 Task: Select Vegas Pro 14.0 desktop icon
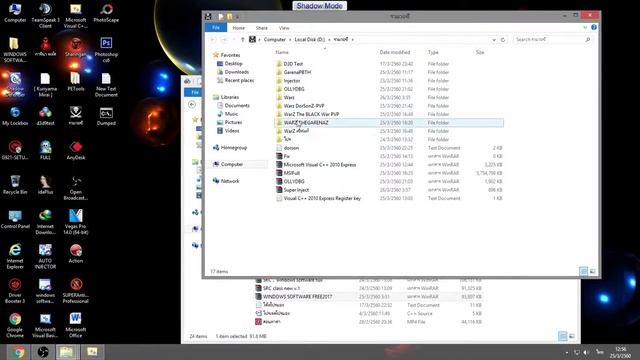[x=76, y=222]
